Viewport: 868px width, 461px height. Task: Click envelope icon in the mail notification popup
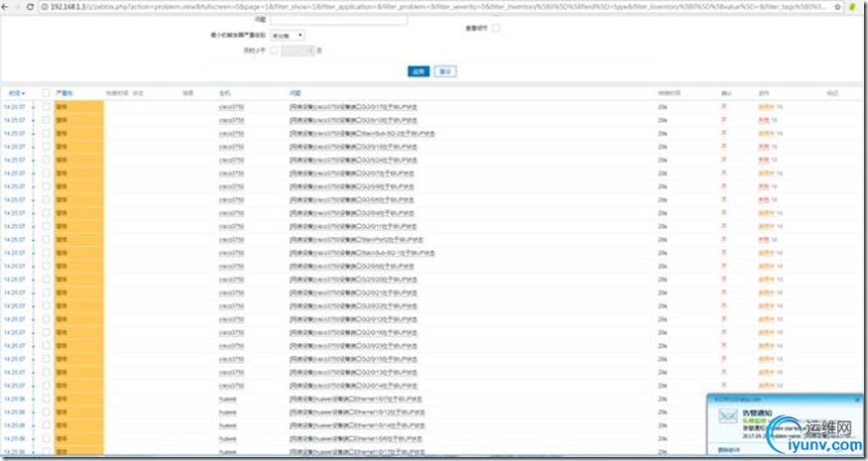coord(728,416)
